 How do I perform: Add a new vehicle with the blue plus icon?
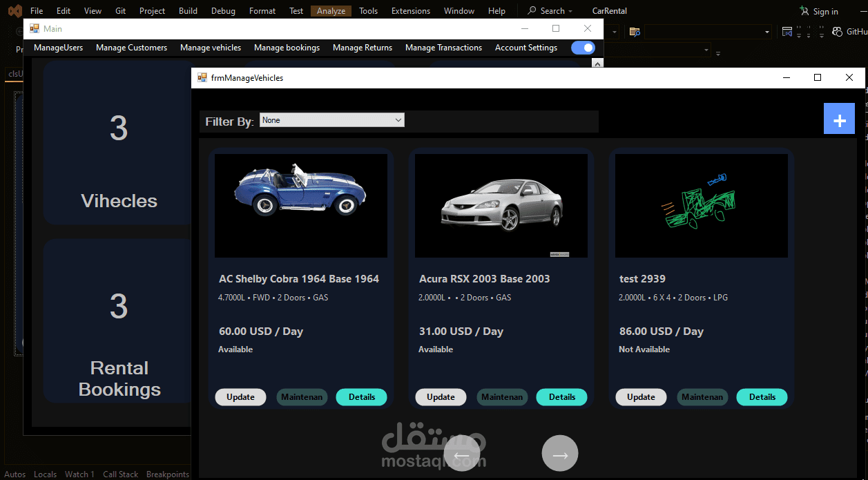[x=839, y=118]
